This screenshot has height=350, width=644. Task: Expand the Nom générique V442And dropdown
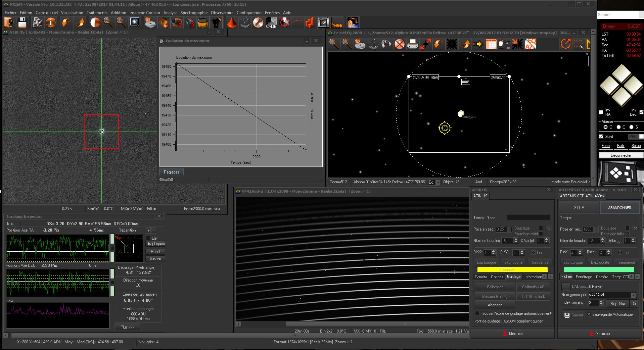[633, 295]
